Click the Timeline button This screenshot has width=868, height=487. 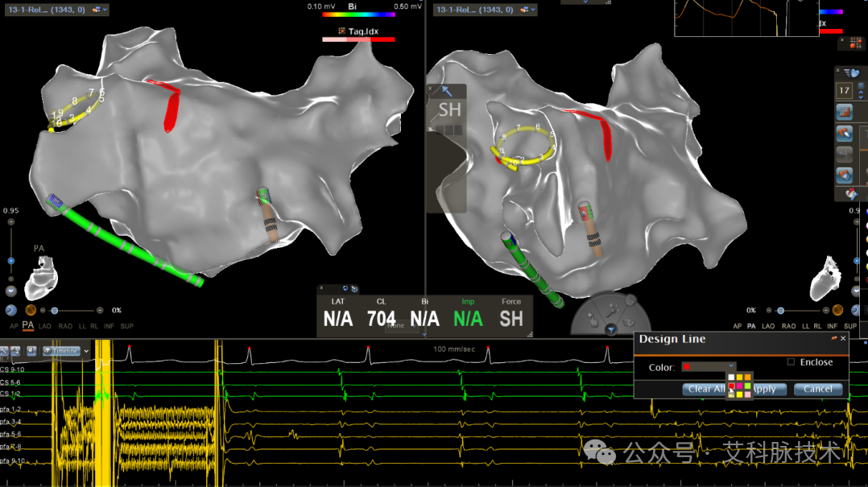click(61, 351)
